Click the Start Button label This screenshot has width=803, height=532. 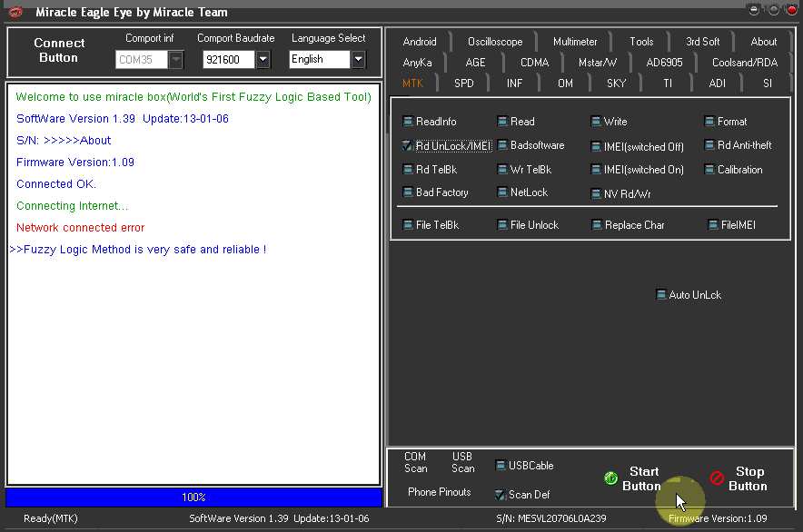click(642, 478)
